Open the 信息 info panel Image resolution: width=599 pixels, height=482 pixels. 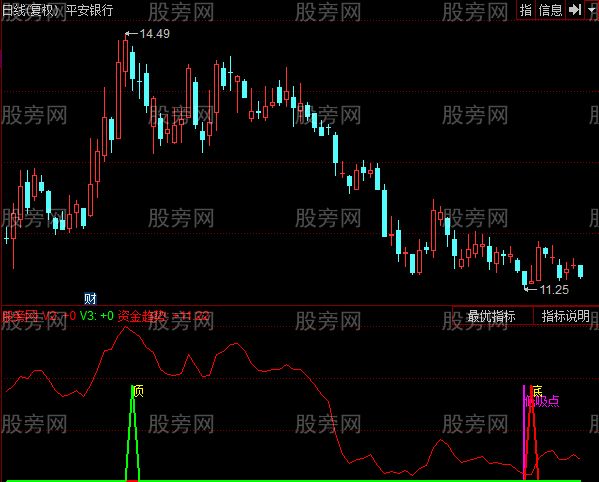pos(550,10)
